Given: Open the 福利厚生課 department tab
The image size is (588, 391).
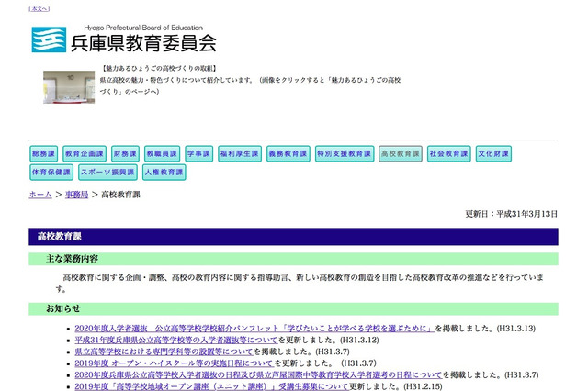Looking at the screenshot, I should coord(240,153).
